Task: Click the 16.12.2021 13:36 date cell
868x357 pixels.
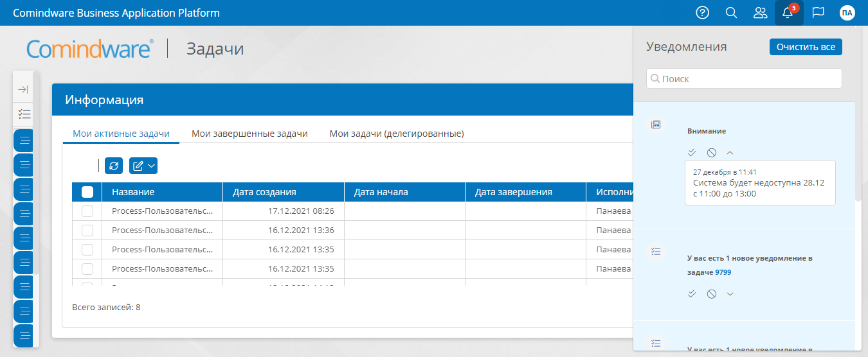Action: point(284,230)
